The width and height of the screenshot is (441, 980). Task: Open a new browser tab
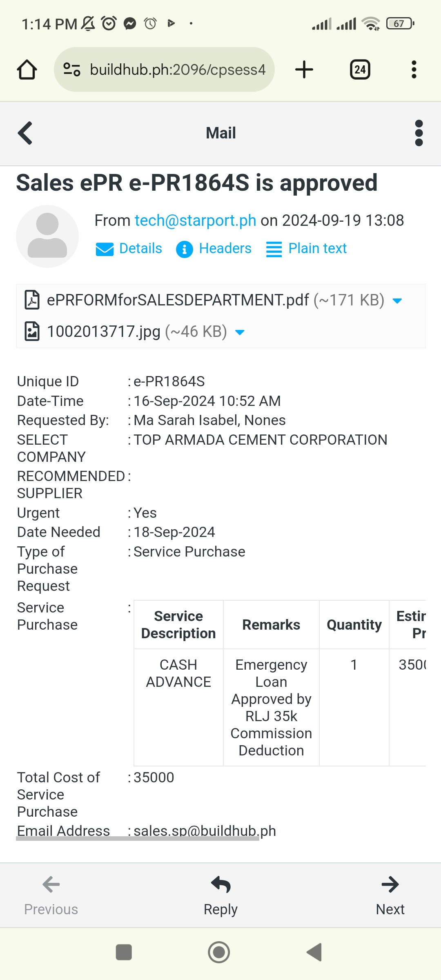304,69
